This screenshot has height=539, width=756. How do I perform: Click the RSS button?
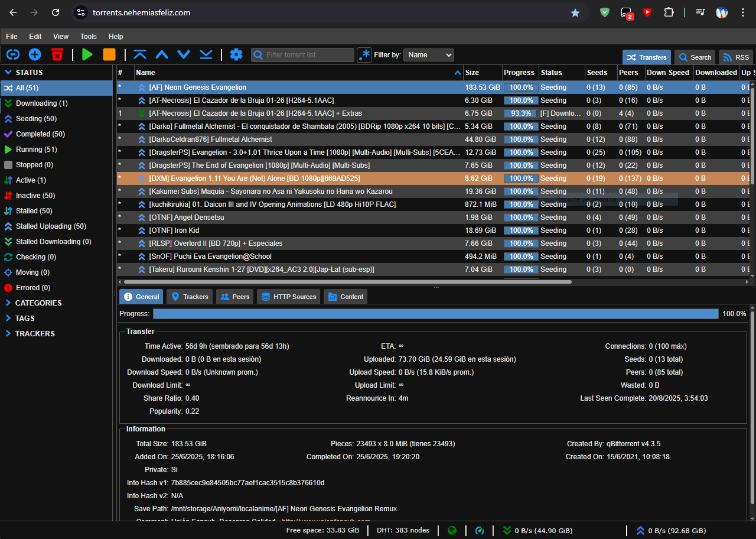(736, 57)
